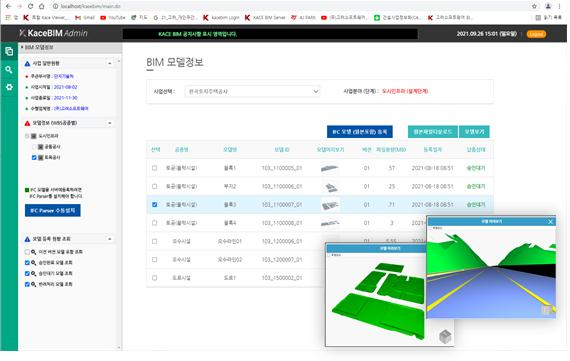Click the KaceBIM Admin logo
570x361 pixels.
coord(53,33)
